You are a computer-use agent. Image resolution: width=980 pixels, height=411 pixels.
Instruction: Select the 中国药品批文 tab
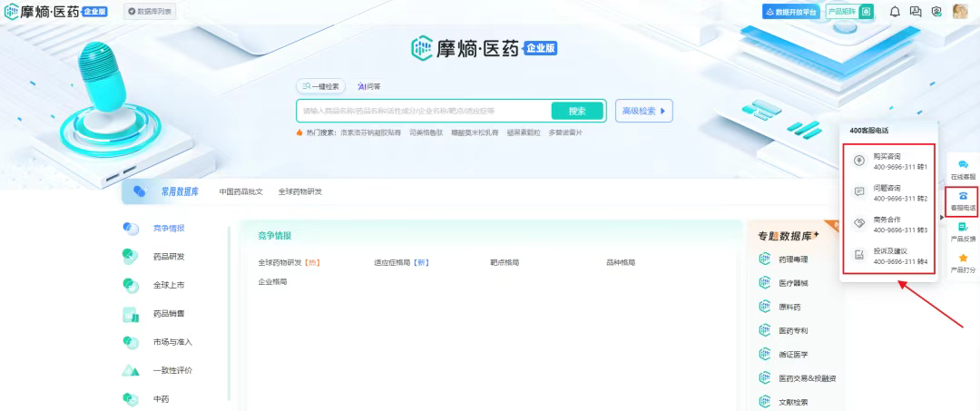click(241, 191)
